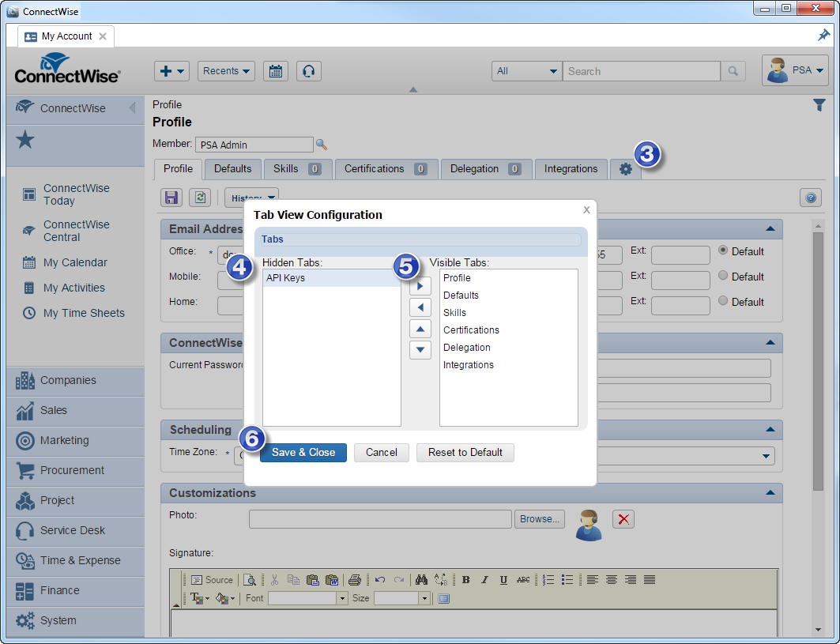Open the All search scope dropdown

[x=526, y=71]
